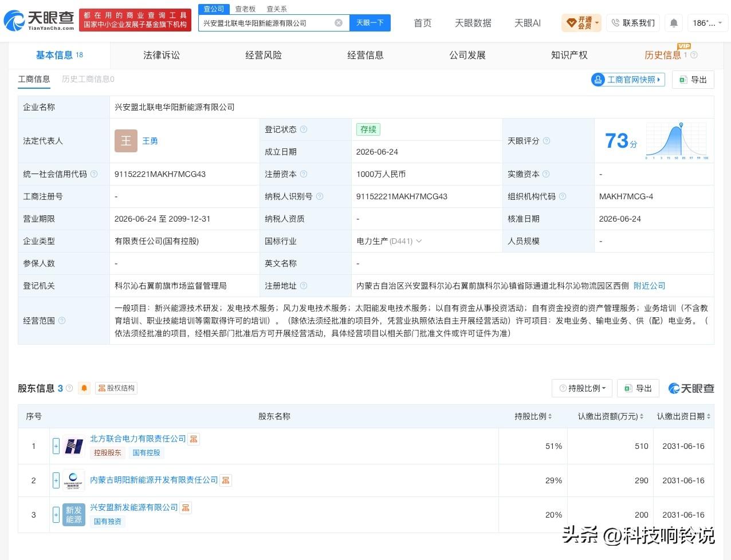Click help icon next to 经营范围
731x560 pixels.
click(x=62, y=321)
